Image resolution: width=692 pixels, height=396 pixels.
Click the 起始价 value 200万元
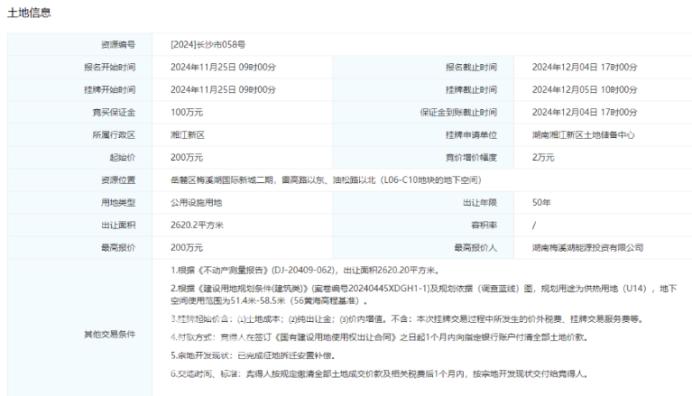click(x=186, y=157)
